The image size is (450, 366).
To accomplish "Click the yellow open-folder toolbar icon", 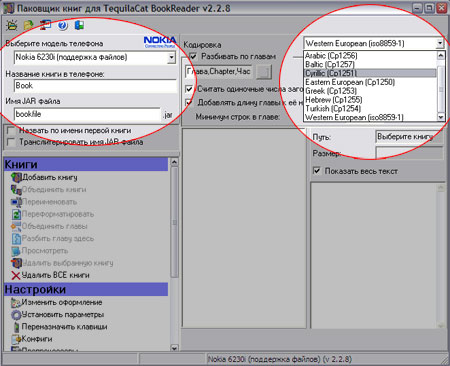I will tap(12, 25).
